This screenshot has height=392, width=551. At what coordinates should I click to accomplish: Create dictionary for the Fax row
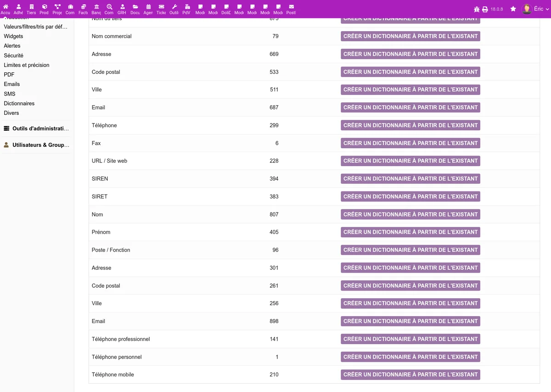410,143
